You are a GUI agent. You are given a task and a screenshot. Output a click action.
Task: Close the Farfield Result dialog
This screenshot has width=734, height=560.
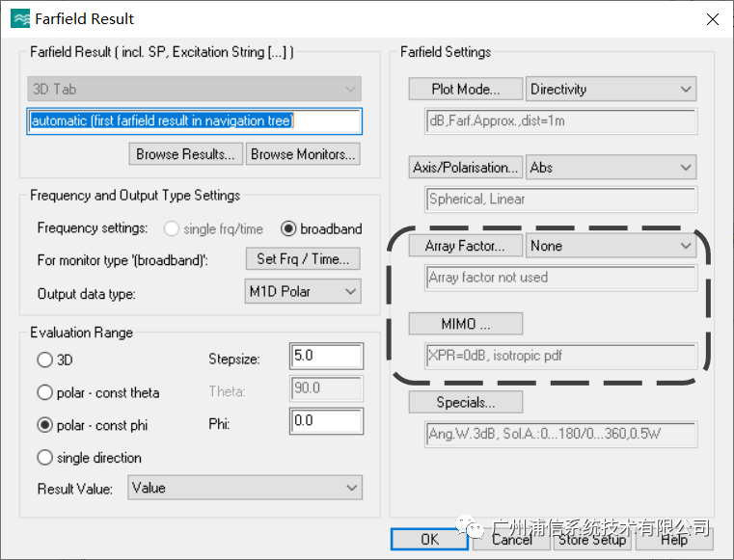712,18
